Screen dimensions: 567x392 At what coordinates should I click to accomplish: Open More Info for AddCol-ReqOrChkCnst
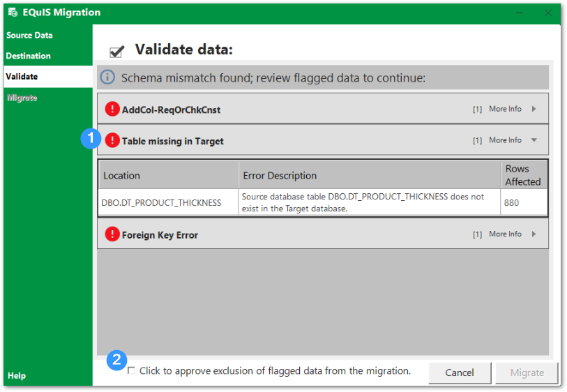point(505,109)
